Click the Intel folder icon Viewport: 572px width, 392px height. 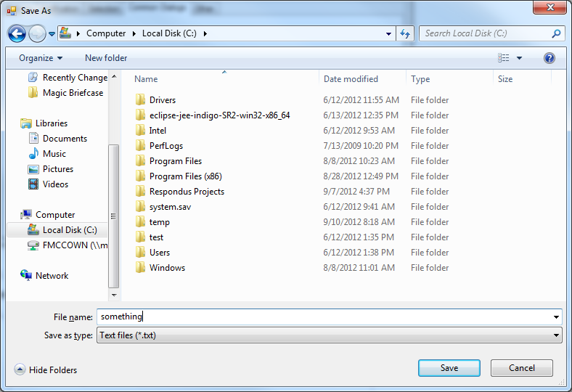[140, 131]
